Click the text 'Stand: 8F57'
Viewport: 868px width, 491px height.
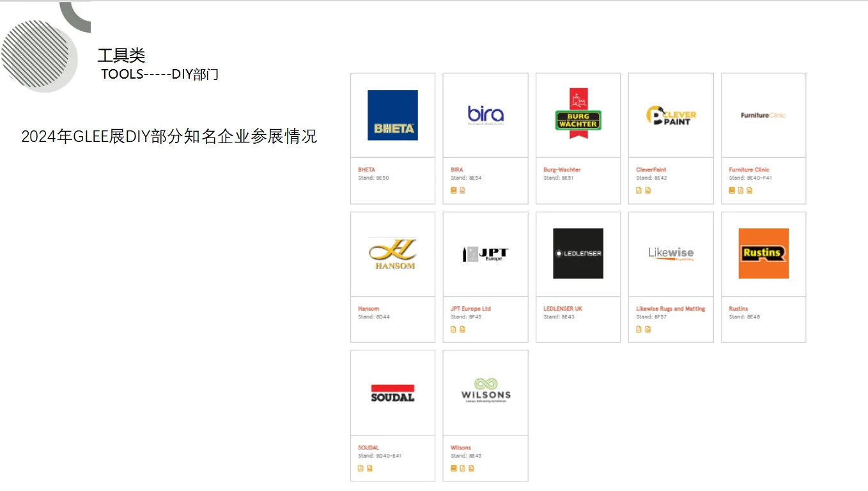[x=651, y=317]
